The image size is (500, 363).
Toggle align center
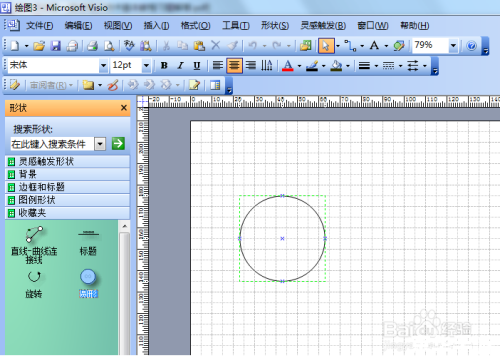coord(234,65)
